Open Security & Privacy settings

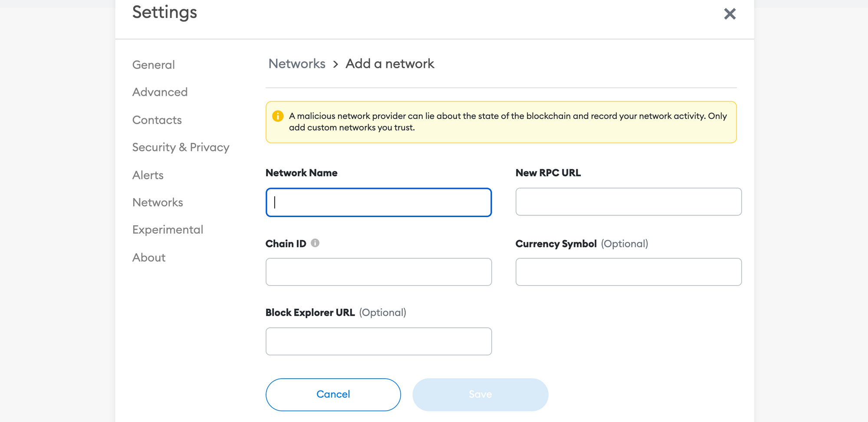tap(181, 147)
